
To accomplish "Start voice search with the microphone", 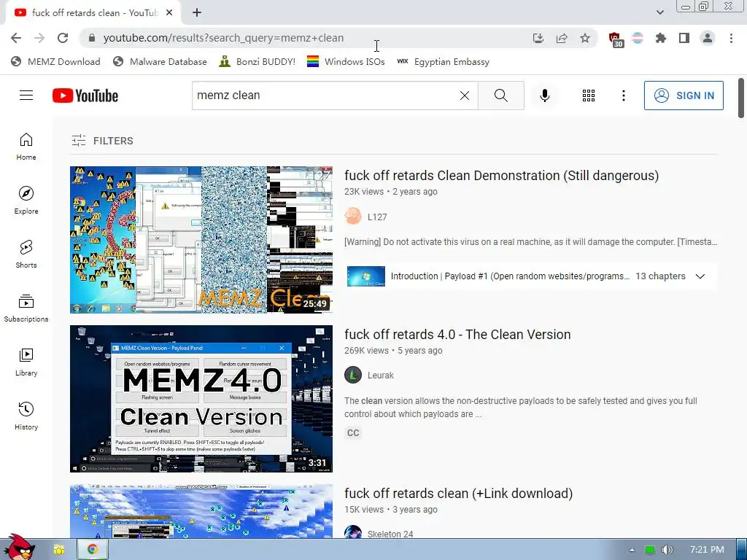I will (544, 96).
